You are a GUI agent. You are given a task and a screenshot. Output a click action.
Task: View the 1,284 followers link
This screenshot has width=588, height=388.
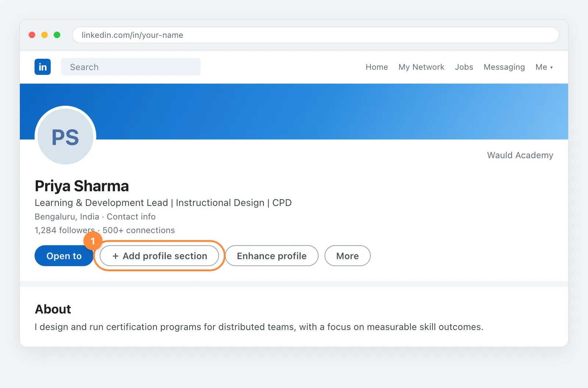[65, 230]
